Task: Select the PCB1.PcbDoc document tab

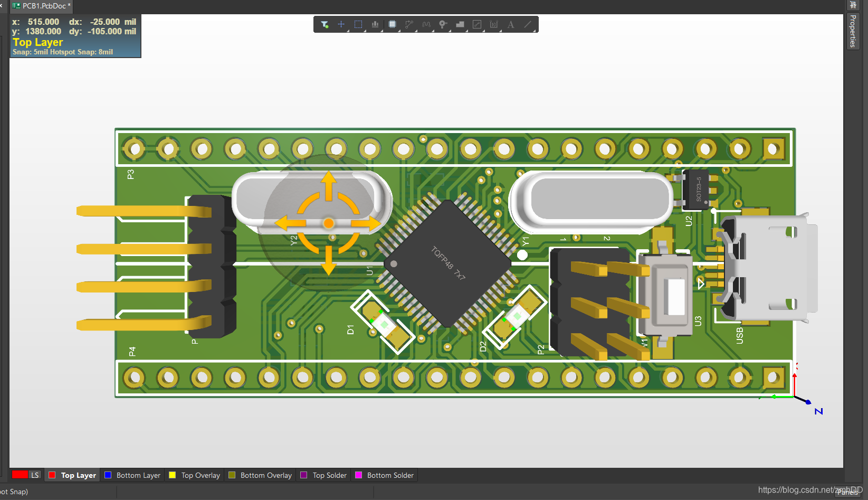Action: pos(42,6)
